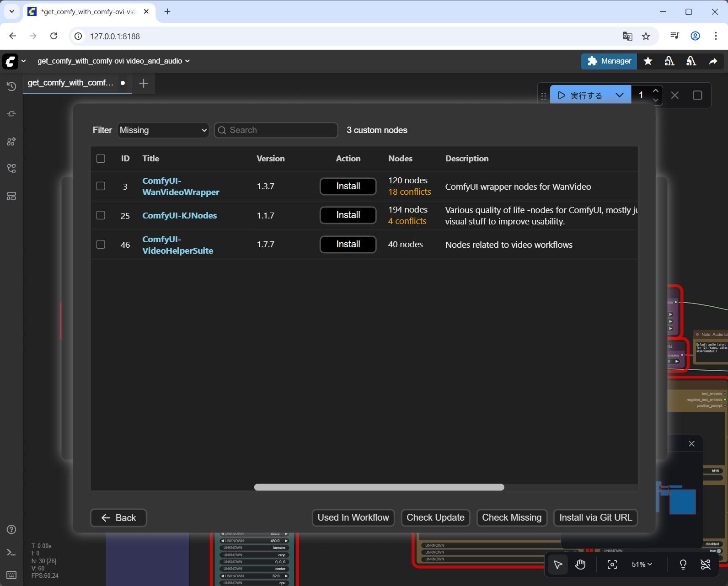Expand the run button options arrow
Image resolution: width=728 pixels, height=586 pixels.
pos(620,95)
